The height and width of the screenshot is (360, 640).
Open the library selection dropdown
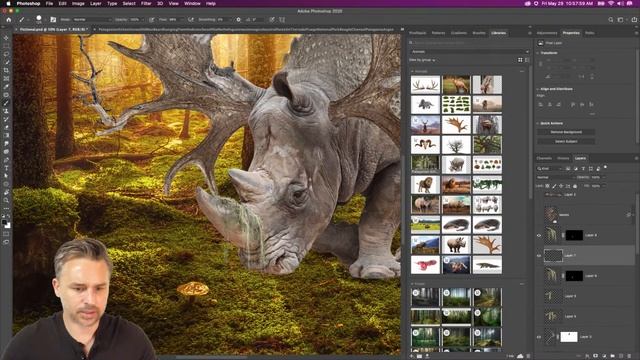point(469,52)
